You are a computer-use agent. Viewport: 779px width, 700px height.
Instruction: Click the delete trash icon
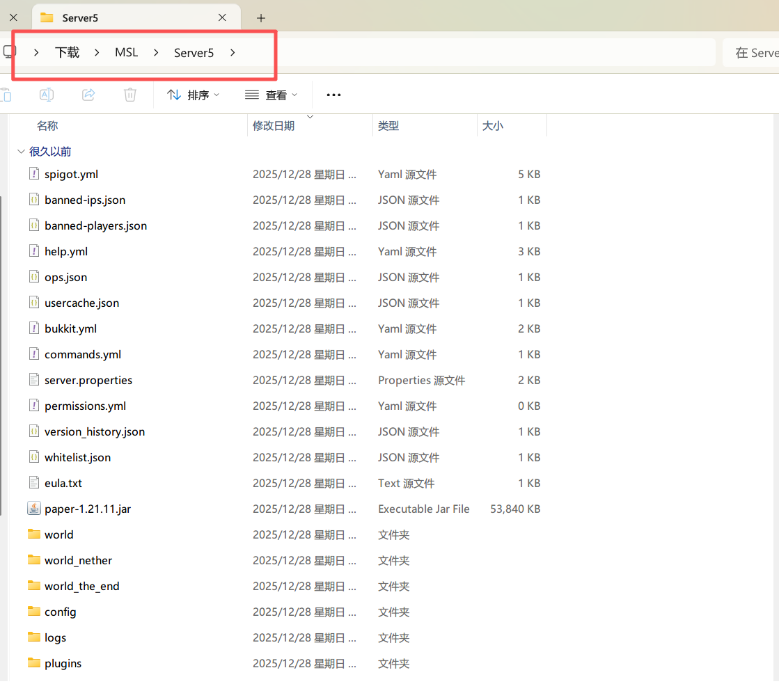130,95
